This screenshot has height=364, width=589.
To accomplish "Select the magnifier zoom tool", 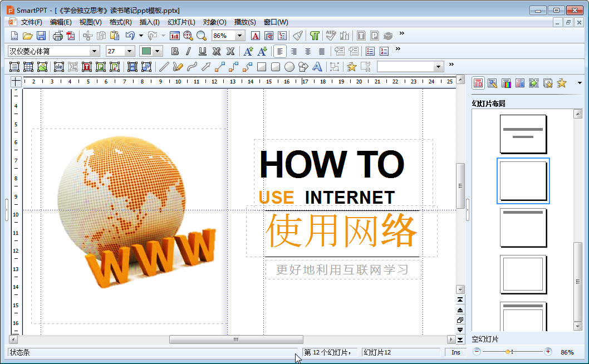I will (202, 36).
